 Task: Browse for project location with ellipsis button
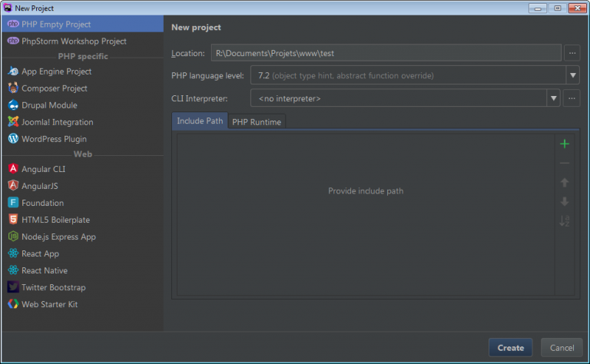[572, 53]
